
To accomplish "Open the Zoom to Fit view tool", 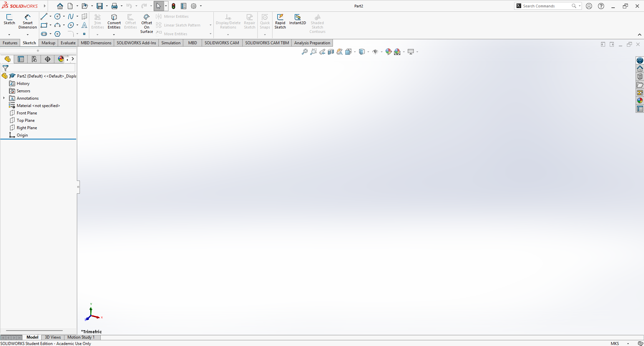I will tap(304, 52).
